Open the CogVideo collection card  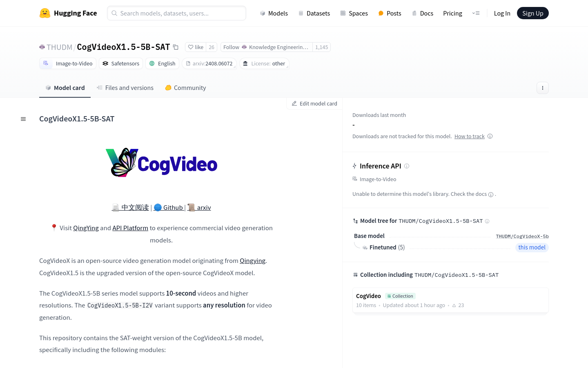[450, 301]
